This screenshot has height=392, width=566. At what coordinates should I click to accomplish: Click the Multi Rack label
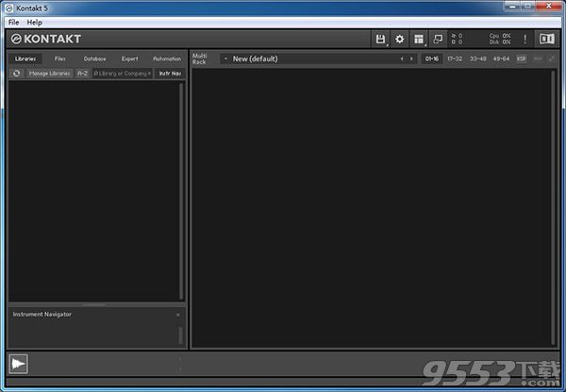coord(200,58)
